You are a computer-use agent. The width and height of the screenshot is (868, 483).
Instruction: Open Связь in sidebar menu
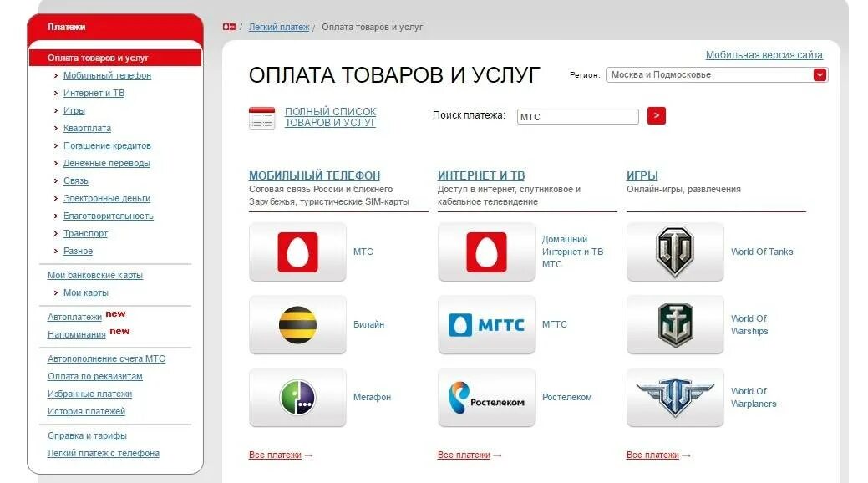coord(76,180)
